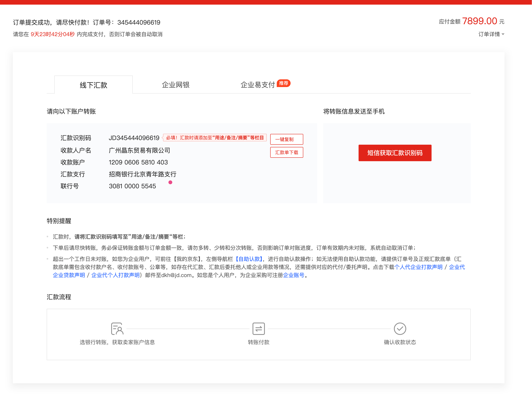Image resolution: width=532 pixels, height=405 pixels.
Task: Click the 一键复制 button
Action: point(287,139)
